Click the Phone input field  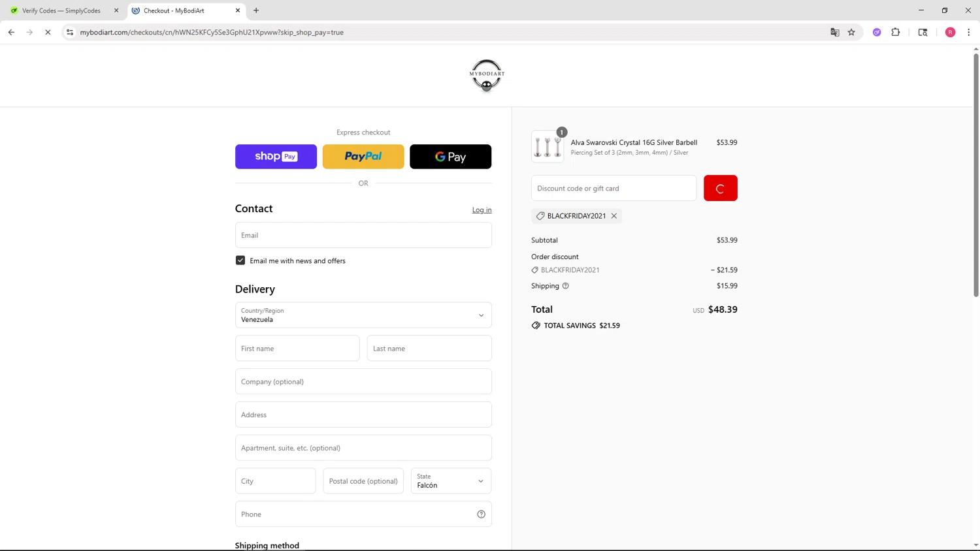tap(363, 514)
